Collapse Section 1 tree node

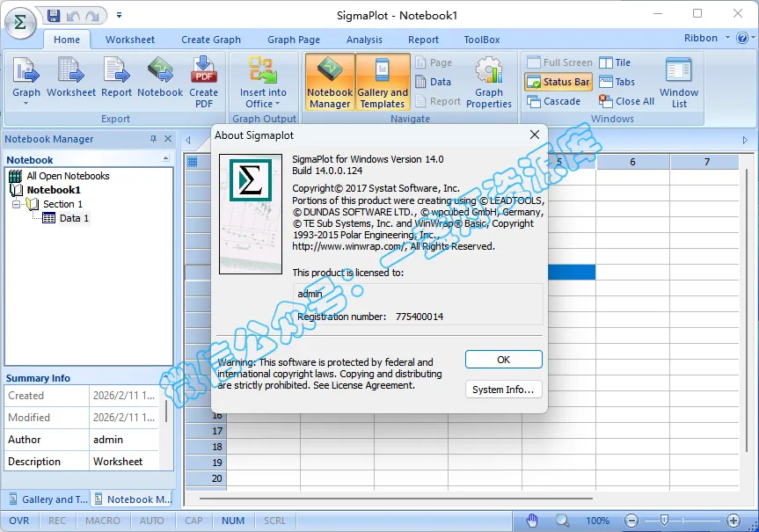pyautogui.click(x=16, y=204)
